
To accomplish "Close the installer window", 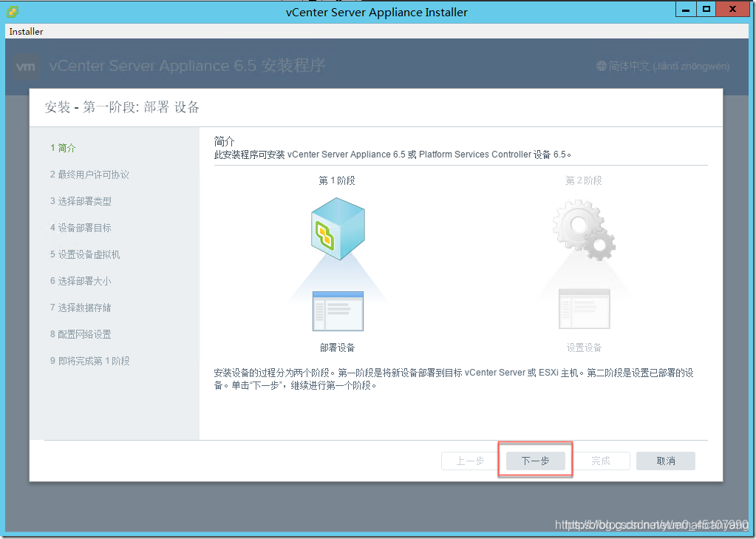I will pyautogui.click(x=733, y=9).
